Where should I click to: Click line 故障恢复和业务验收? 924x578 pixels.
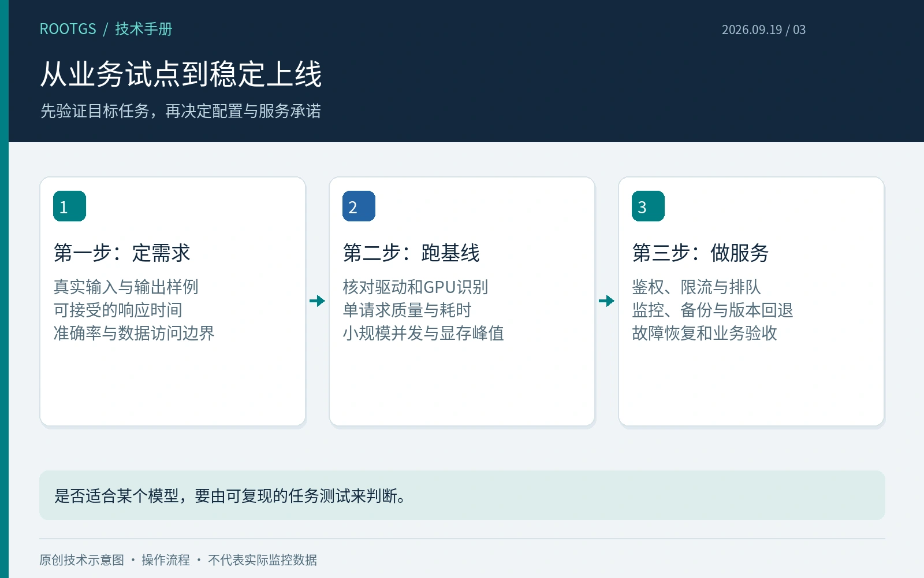(x=705, y=333)
